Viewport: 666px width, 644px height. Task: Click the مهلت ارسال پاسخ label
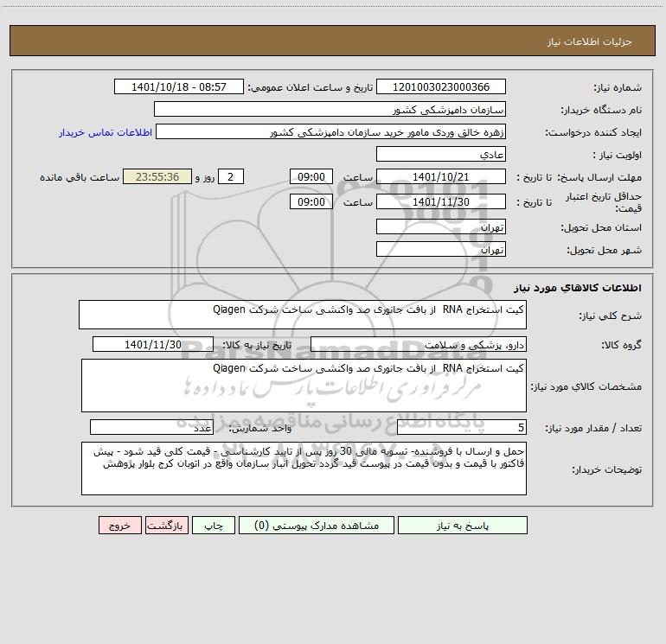pyautogui.click(x=599, y=177)
